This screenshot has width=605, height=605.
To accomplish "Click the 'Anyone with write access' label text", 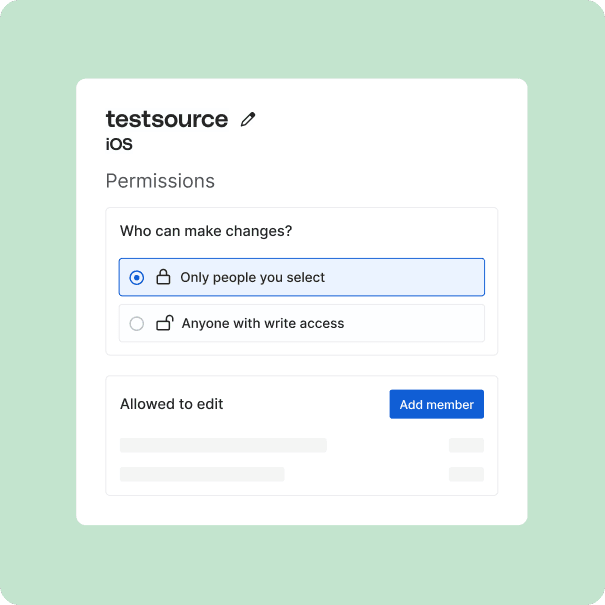I will 262,324.
